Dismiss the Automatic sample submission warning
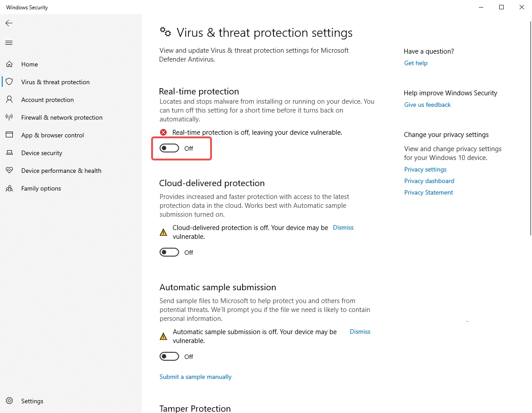Viewport: 532px width, 413px height. tap(360, 331)
